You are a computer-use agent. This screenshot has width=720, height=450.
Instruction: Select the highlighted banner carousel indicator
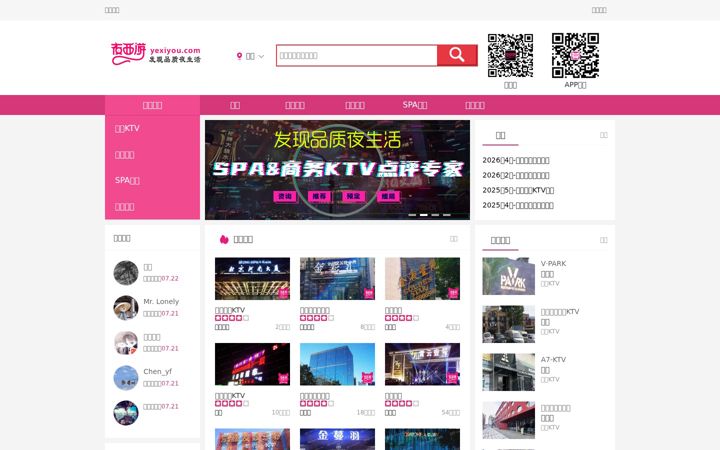point(423,215)
